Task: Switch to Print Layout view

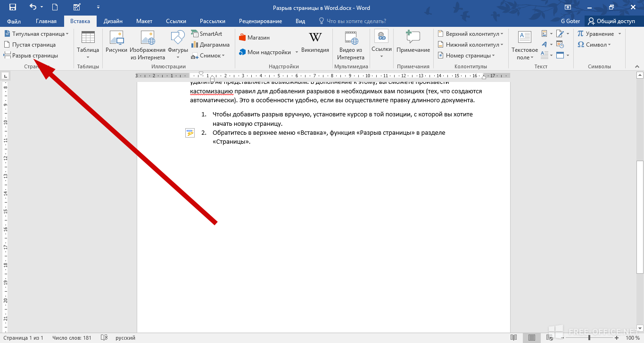Action: click(532, 338)
